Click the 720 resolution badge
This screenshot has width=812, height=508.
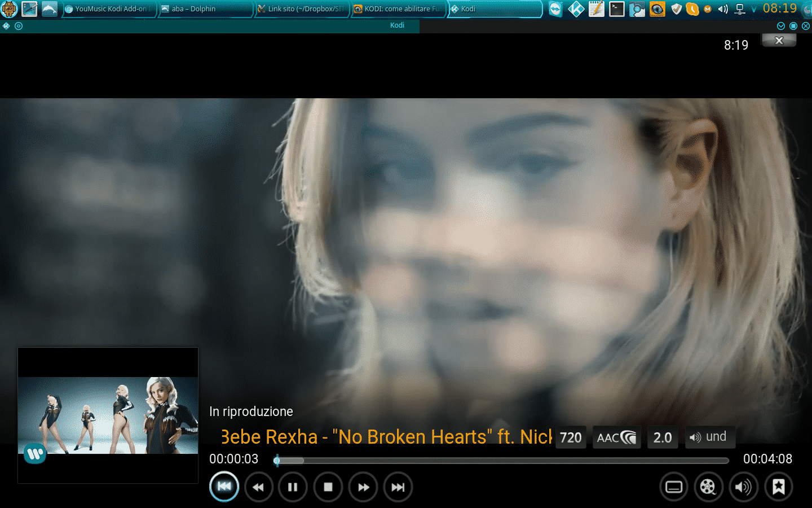(571, 437)
